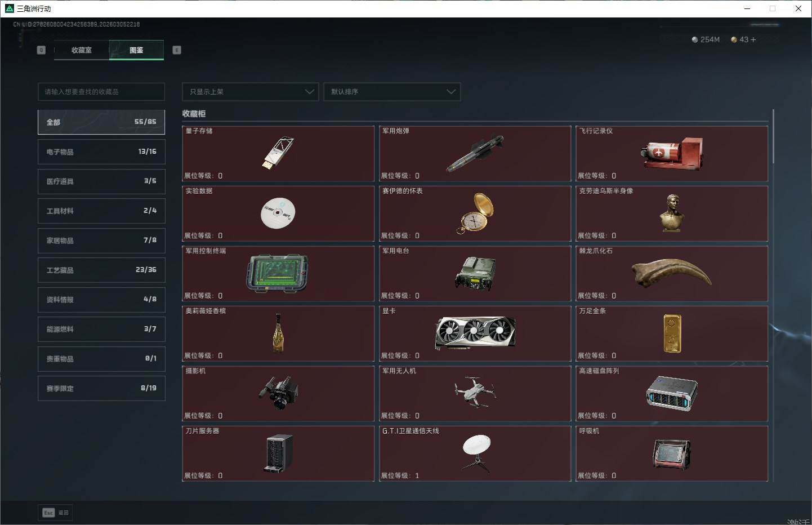Viewport: 812px width, 525px height.
Task: Pick the 万足金条 gold bar
Action: [x=672, y=333]
